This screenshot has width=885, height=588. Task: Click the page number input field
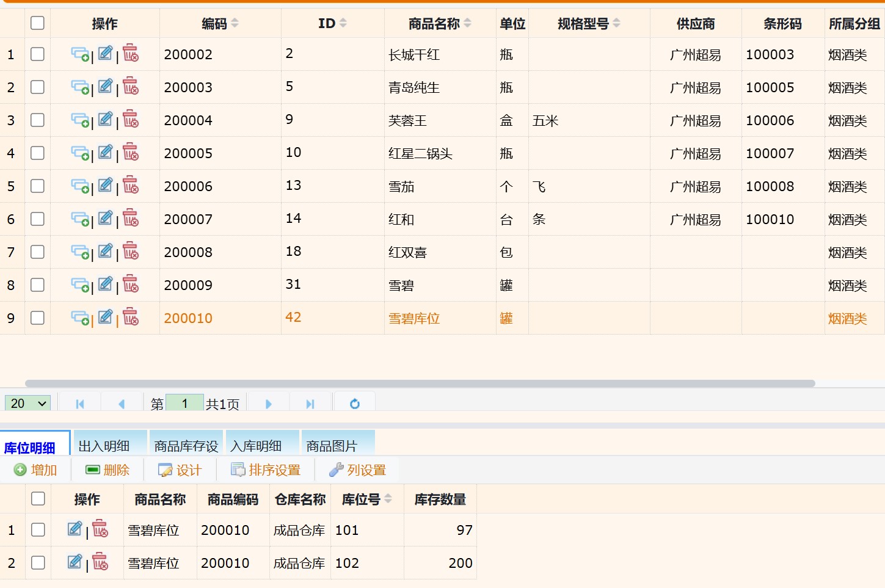pos(184,404)
